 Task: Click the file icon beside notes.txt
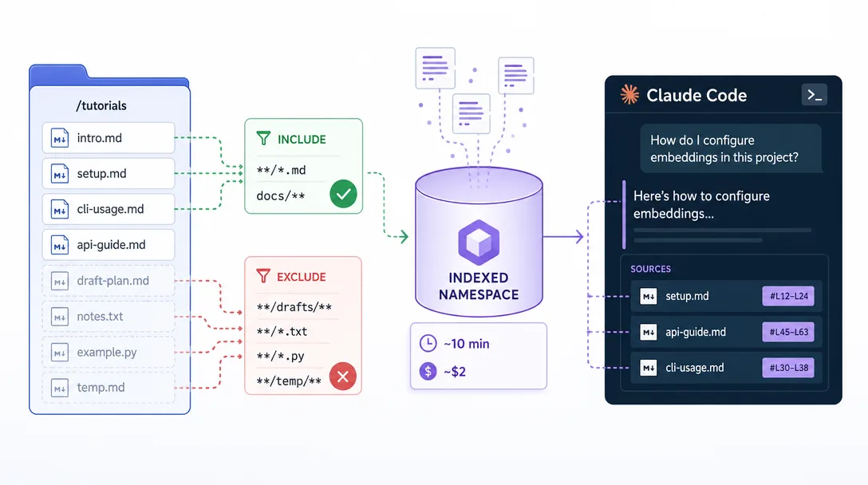click(59, 317)
